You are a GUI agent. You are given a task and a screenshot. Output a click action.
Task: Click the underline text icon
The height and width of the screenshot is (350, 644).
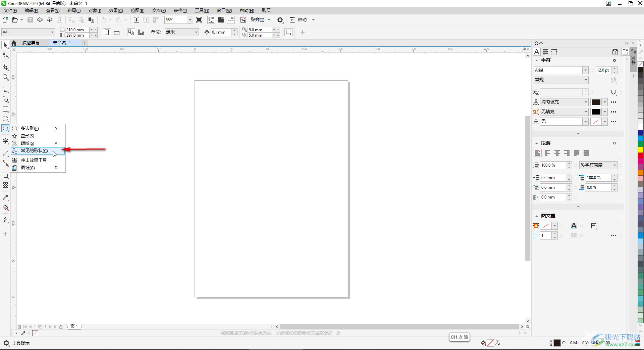click(x=613, y=92)
